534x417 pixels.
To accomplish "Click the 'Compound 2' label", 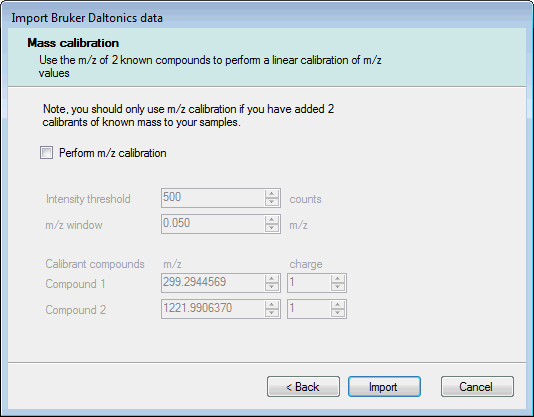I will click(x=76, y=310).
